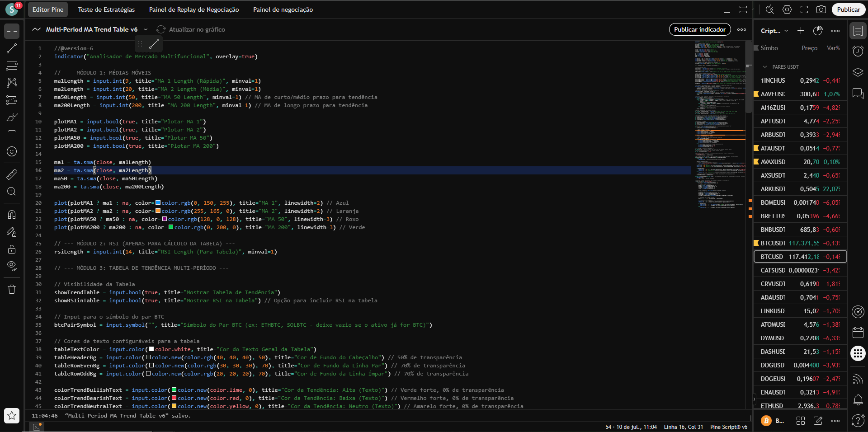Image resolution: width=868 pixels, height=432 pixels.
Task: Activate the zoom in tool
Action: 12,191
